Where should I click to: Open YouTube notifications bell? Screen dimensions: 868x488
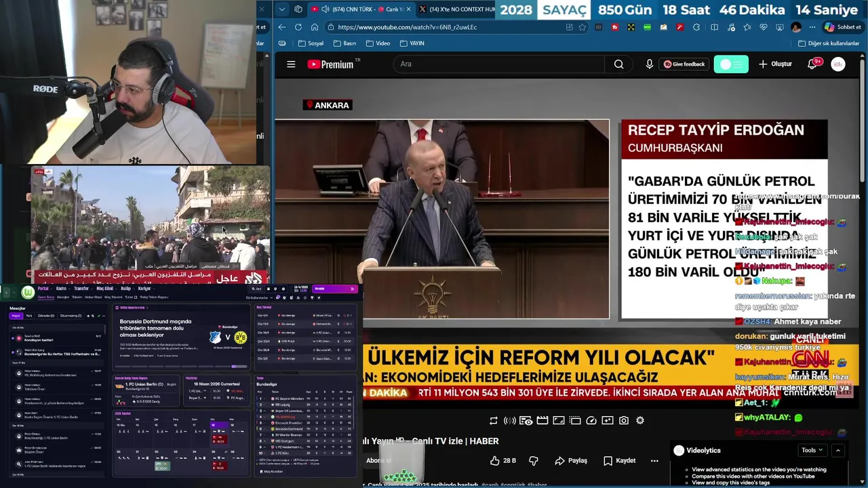pos(812,64)
